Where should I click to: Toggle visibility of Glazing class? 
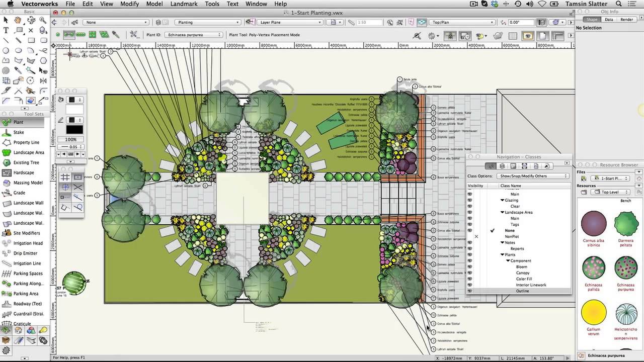[x=470, y=200]
